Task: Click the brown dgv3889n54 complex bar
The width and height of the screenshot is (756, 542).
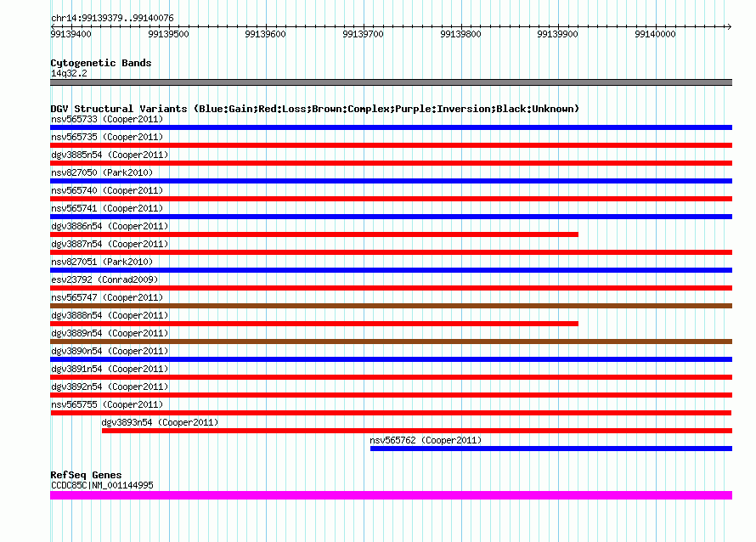Action: [391, 342]
